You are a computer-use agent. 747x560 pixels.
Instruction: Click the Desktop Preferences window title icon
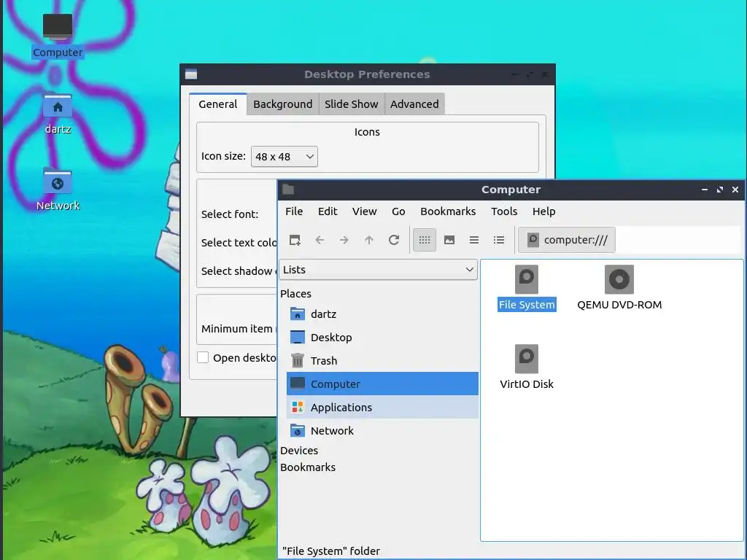pos(191,74)
